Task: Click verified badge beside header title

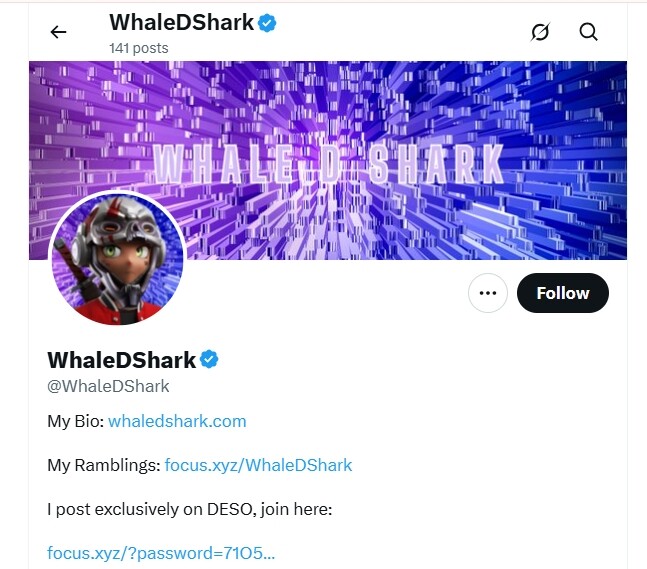Action: [x=268, y=23]
